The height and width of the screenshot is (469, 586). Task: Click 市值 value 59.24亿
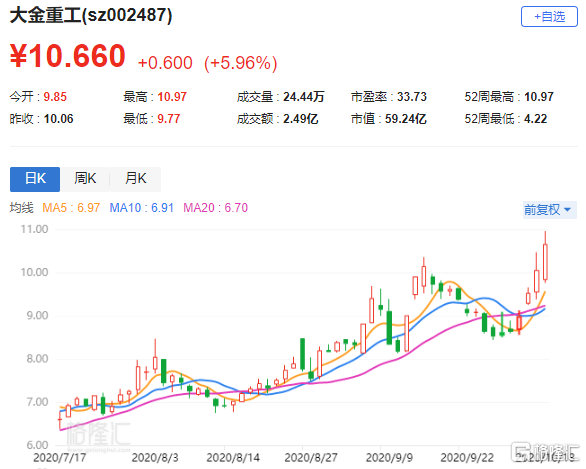(x=405, y=119)
